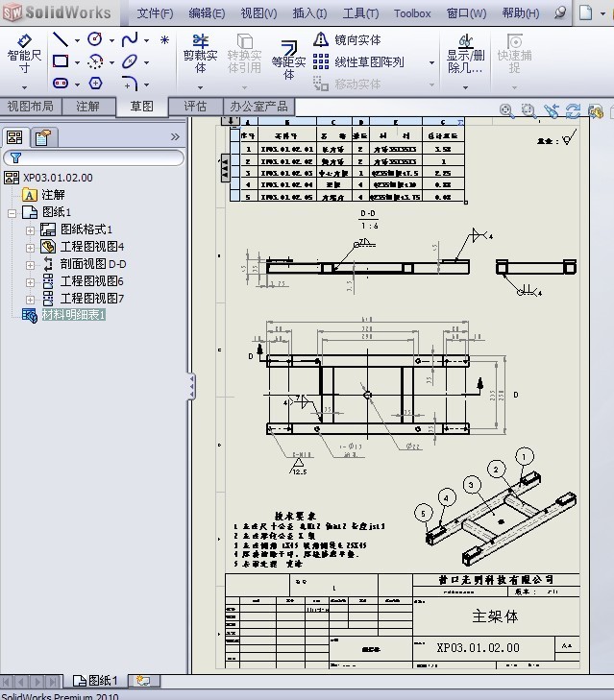The image size is (614, 700).
Task: Open the Trim Entities dropdown arrow
Action: pos(200,87)
